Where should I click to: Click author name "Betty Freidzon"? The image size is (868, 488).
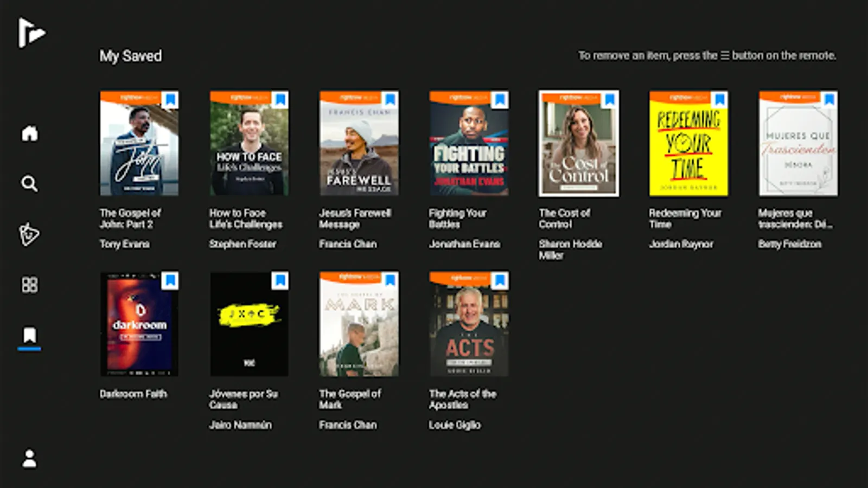tap(790, 244)
